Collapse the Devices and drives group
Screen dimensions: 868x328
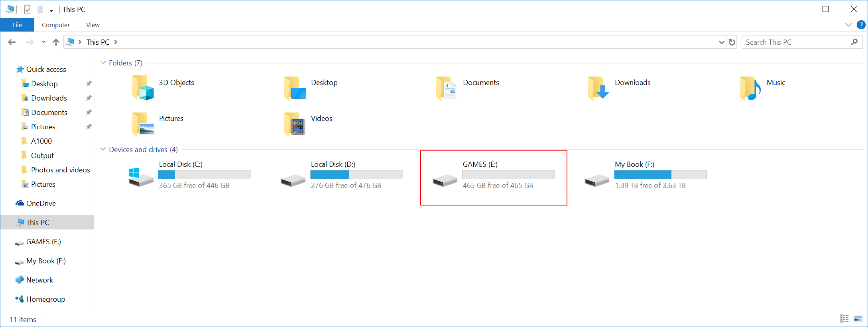[103, 149]
